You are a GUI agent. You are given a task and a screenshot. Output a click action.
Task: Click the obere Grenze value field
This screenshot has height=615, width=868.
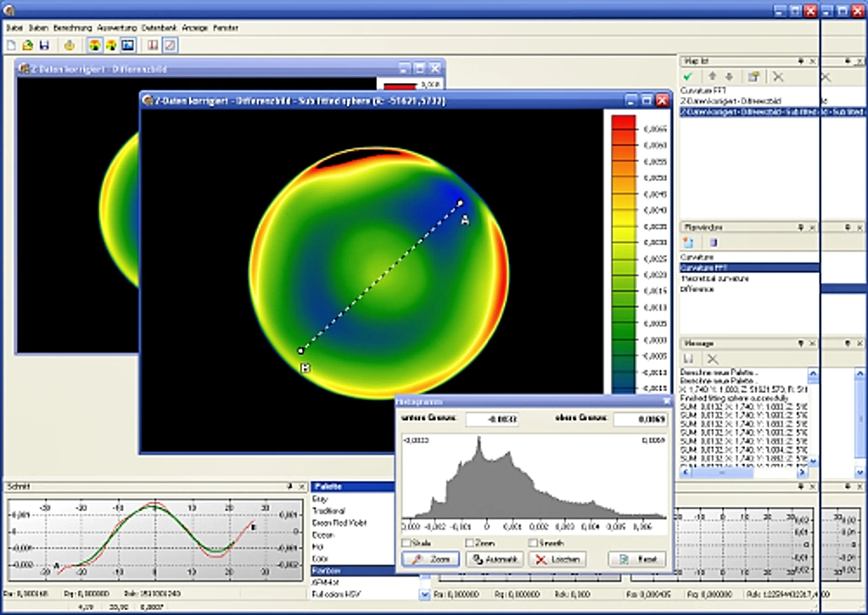coord(640,419)
